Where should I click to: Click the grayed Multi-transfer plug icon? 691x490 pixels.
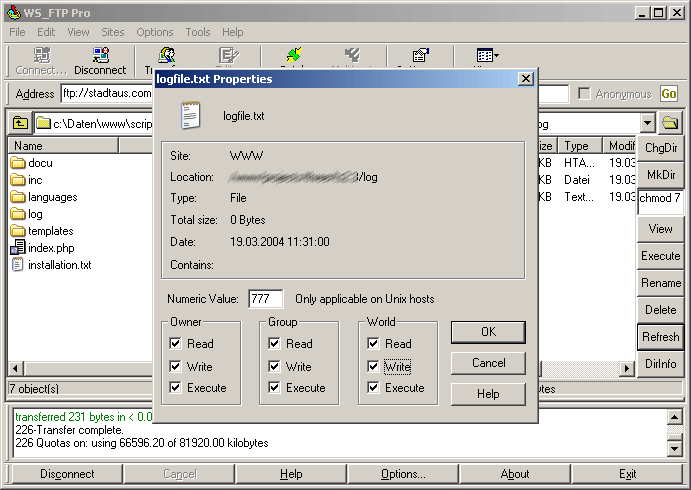[x=352, y=55]
